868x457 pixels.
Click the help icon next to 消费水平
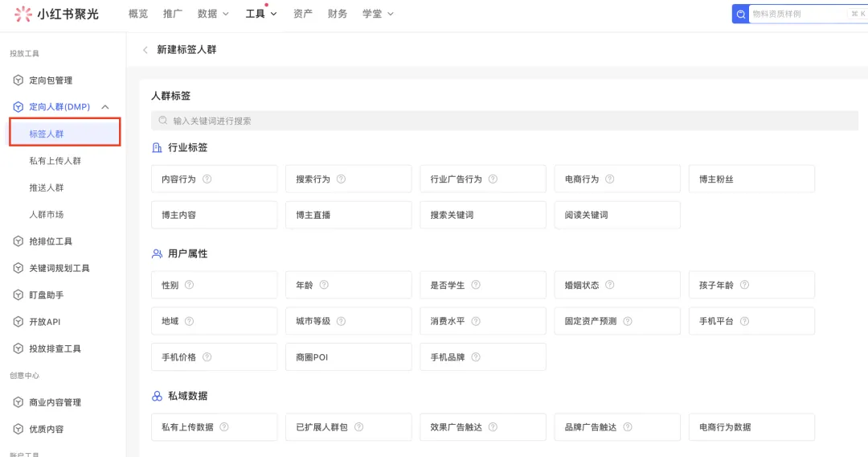coord(476,321)
